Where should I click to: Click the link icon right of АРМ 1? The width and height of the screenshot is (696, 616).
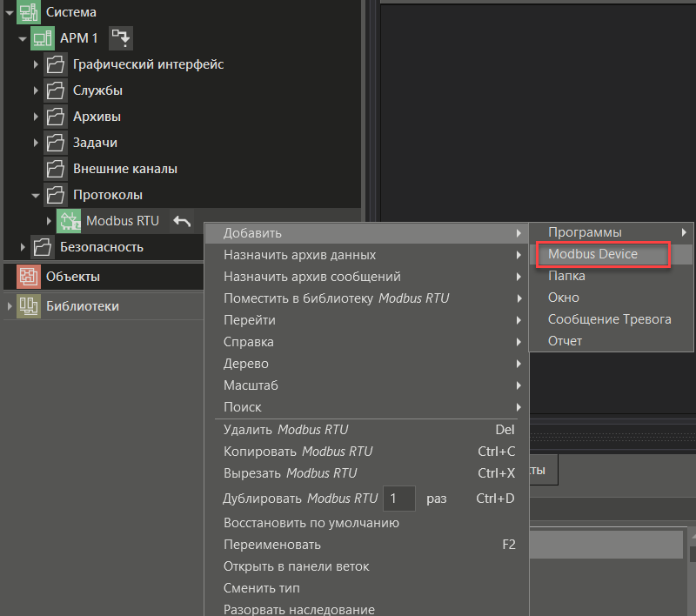click(x=120, y=37)
